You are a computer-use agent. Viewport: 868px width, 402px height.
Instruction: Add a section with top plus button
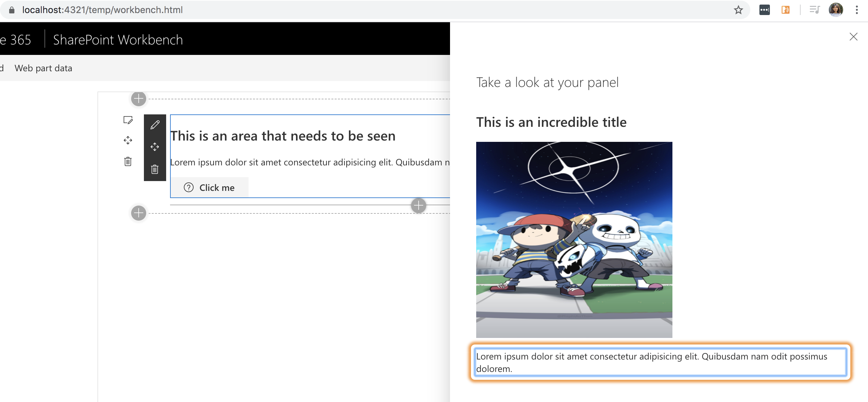pos(138,99)
